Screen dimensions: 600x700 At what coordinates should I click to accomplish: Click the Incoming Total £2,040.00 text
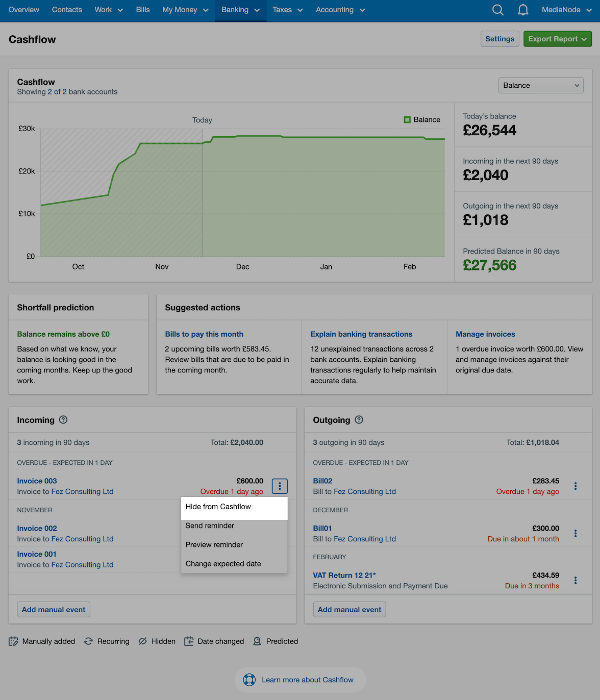237,443
